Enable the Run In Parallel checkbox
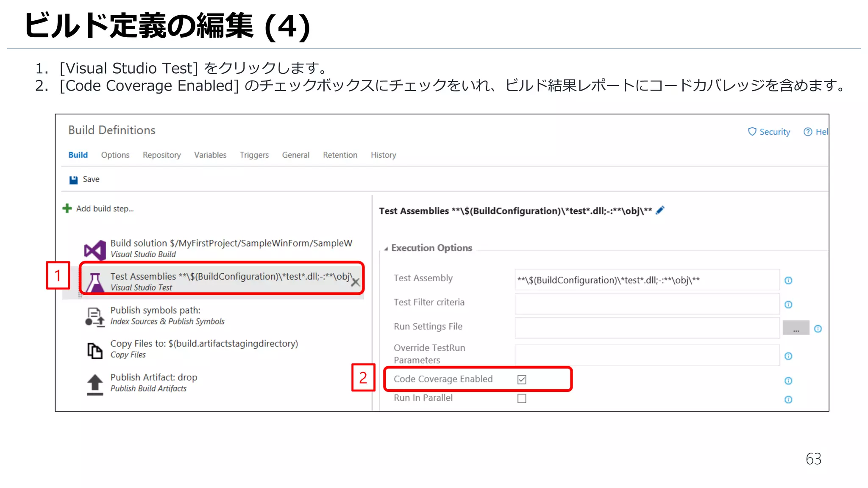868x488 pixels. coord(522,399)
